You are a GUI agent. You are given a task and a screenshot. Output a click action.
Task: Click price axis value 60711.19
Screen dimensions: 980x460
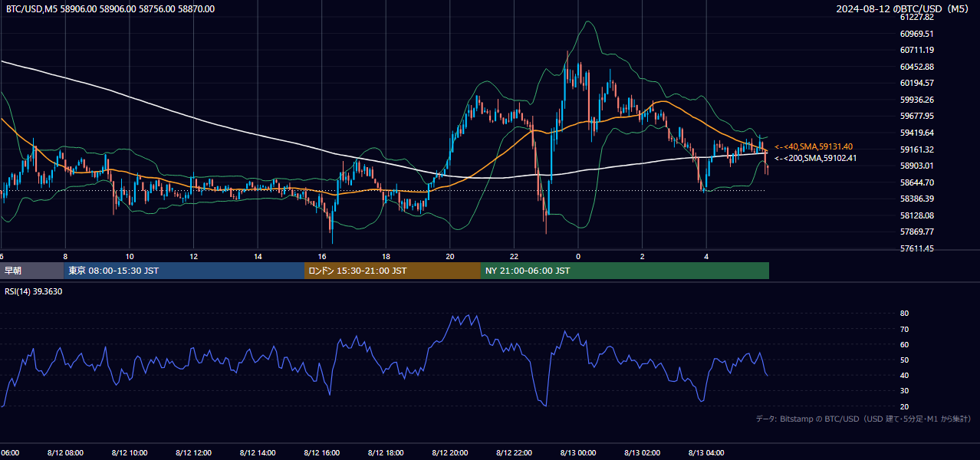(916, 50)
